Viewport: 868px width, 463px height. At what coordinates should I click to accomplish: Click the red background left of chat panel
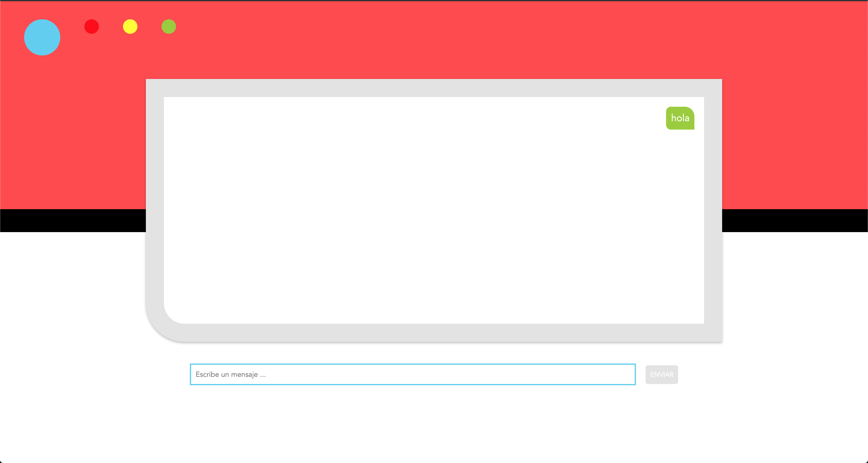pos(72,142)
